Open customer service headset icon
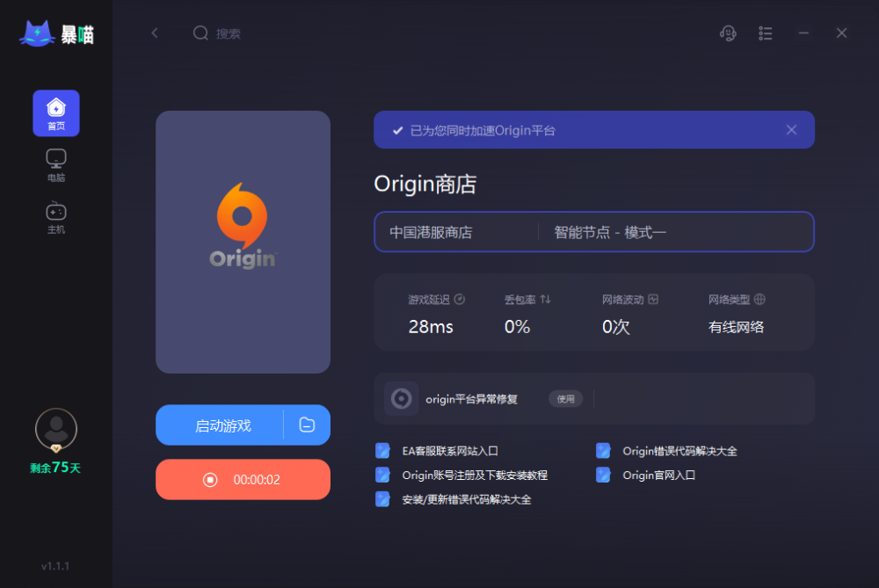Screen dimensions: 879x588 [728, 33]
